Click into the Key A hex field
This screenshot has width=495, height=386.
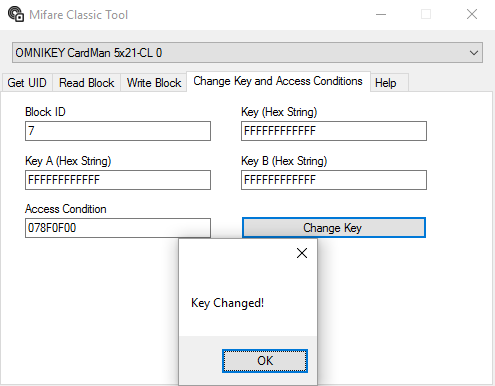click(118, 180)
